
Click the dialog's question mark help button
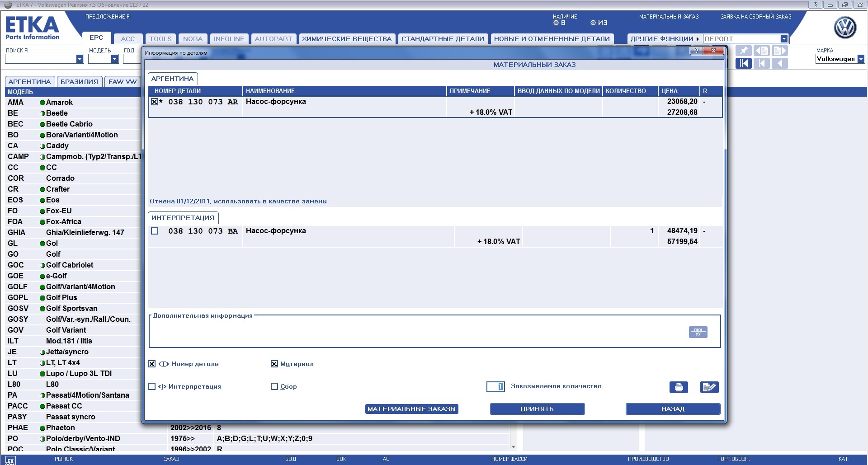click(x=696, y=51)
